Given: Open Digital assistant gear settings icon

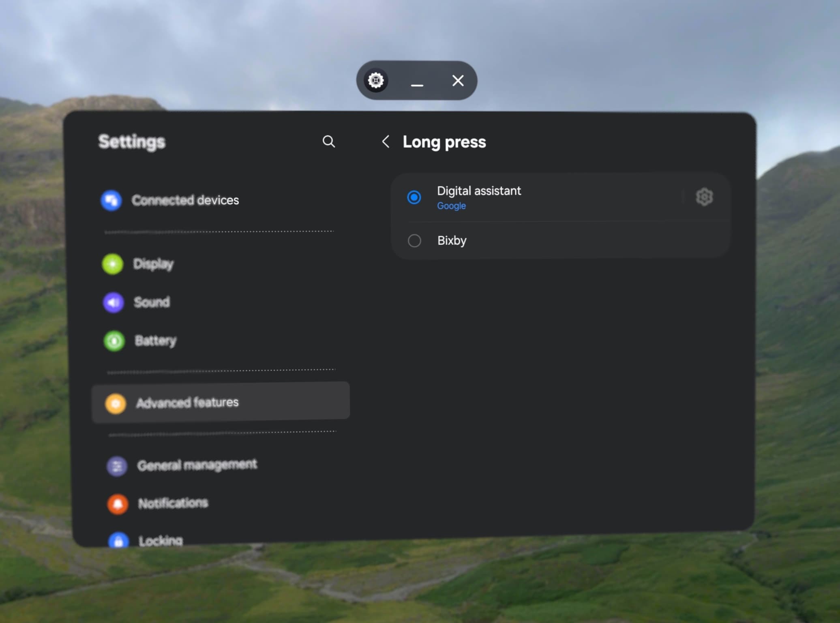Looking at the screenshot, I should [x=704, y=197].
